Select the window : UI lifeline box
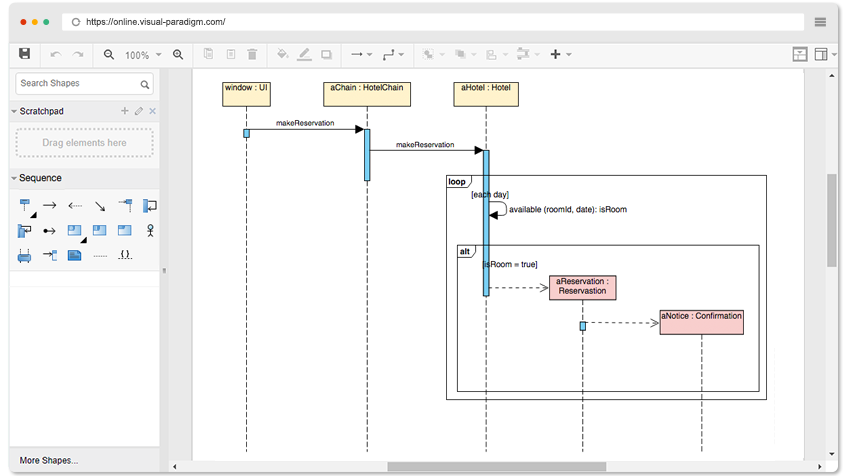The image size is (848, 476). click(247, 94)
